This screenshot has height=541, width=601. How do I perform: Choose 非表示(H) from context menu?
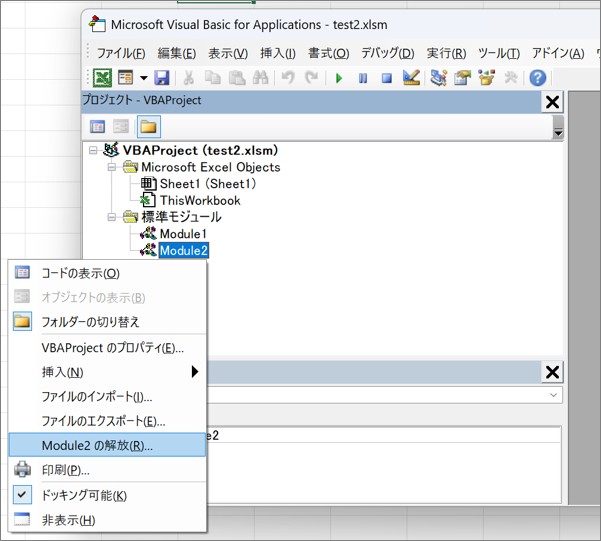[107, 520]
